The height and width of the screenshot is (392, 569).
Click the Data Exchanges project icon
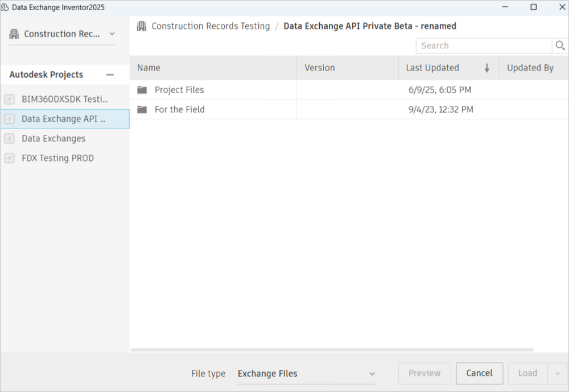10,138
